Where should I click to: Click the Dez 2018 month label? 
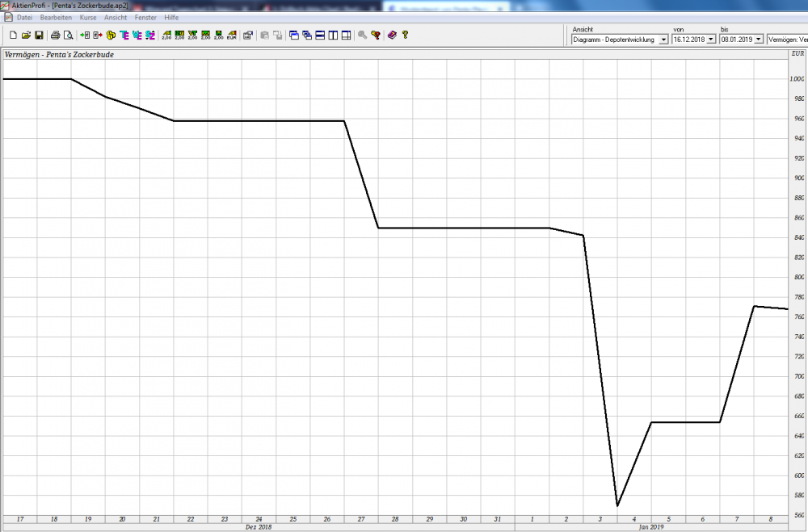259,527
